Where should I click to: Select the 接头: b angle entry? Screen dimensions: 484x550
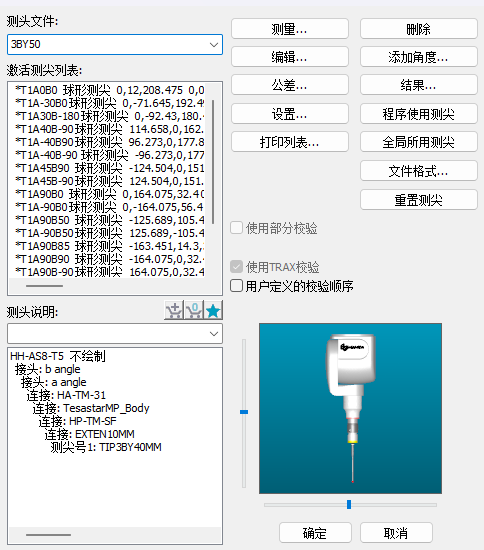(48, 369)
